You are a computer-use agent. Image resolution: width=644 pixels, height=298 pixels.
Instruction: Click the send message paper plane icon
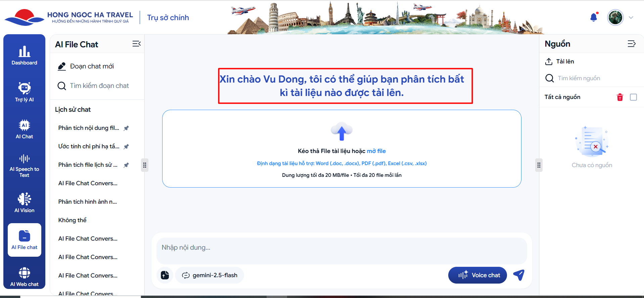click(x=519, y=275)
